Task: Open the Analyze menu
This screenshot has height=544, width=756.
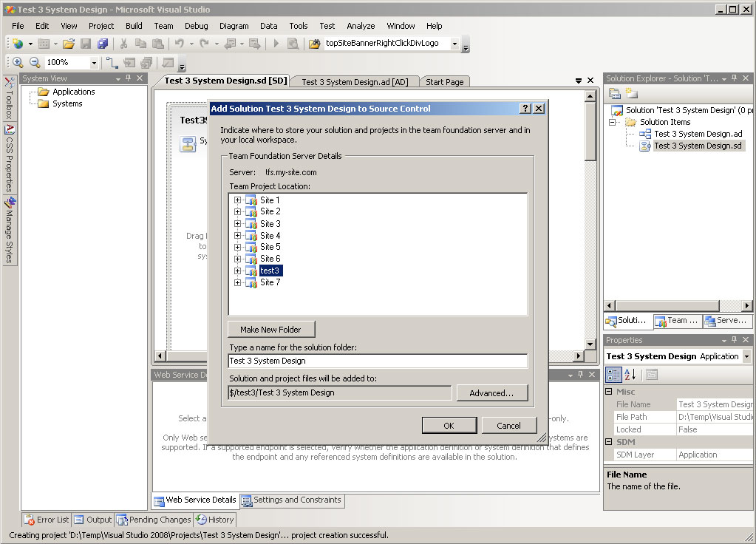Action: click(361, 26)
